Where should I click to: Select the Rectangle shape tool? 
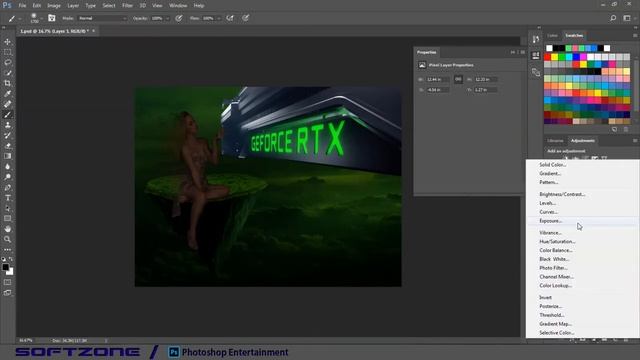tap(7, 219)
